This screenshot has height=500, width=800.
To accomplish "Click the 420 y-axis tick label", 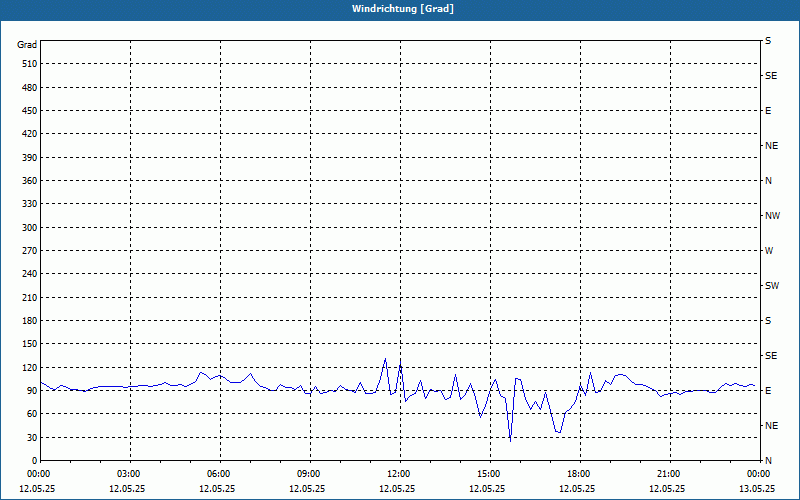I will pos(30,134).
